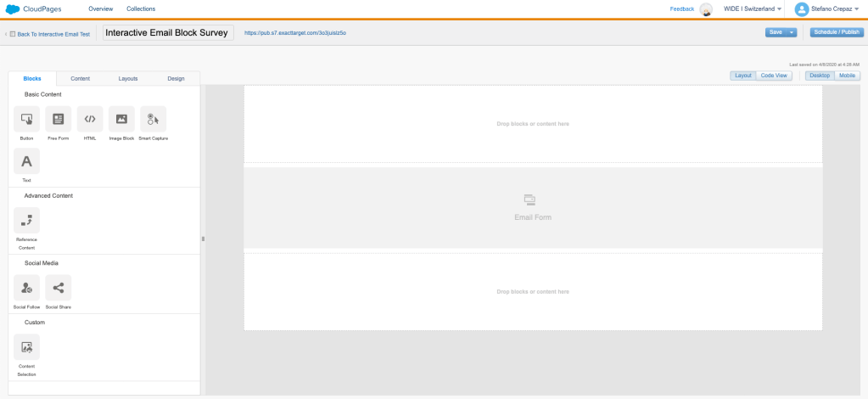Image resolution: width=868 pixels, height=399 pixels.
Task: Select the Reference Content block icon
Action: [26, 221]
